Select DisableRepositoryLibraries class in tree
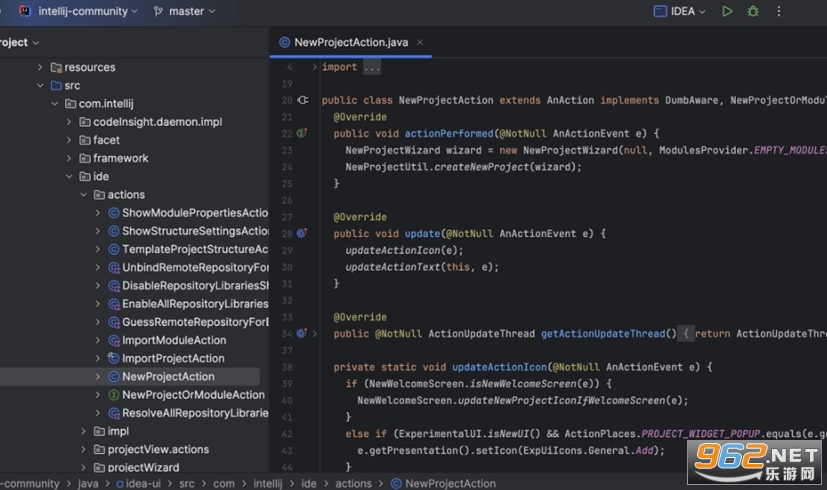The image size is (827, 490). pyautogui.click(x=195, y=285)
